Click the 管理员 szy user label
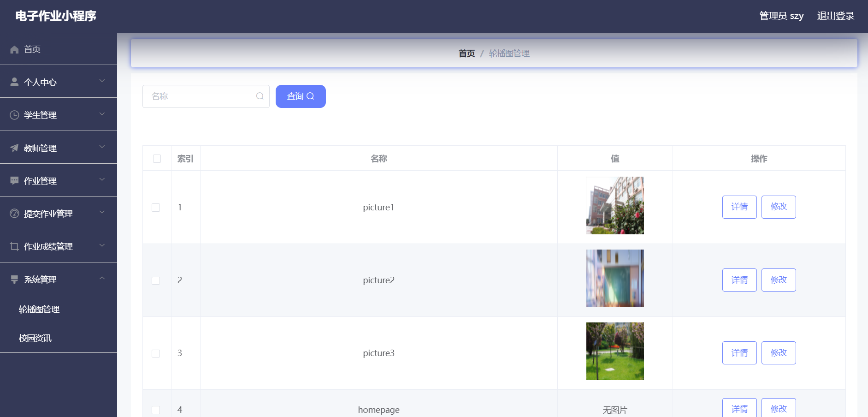Viewport: 868px width, 417px height. coord(781,16)
